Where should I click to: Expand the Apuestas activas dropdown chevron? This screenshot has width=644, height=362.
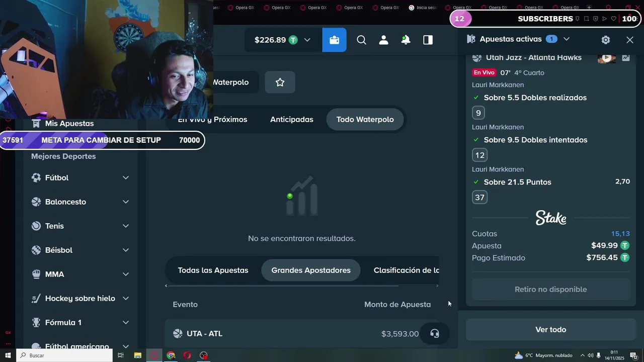pos(567,39)
